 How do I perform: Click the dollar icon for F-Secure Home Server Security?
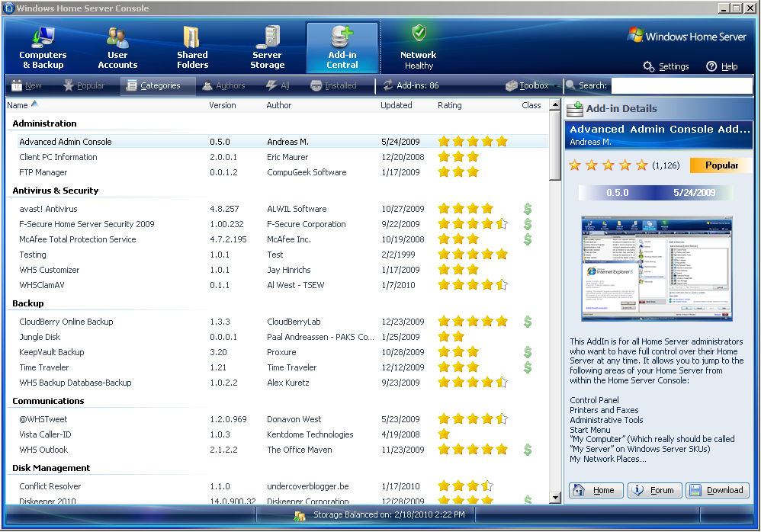pos(528,224)
